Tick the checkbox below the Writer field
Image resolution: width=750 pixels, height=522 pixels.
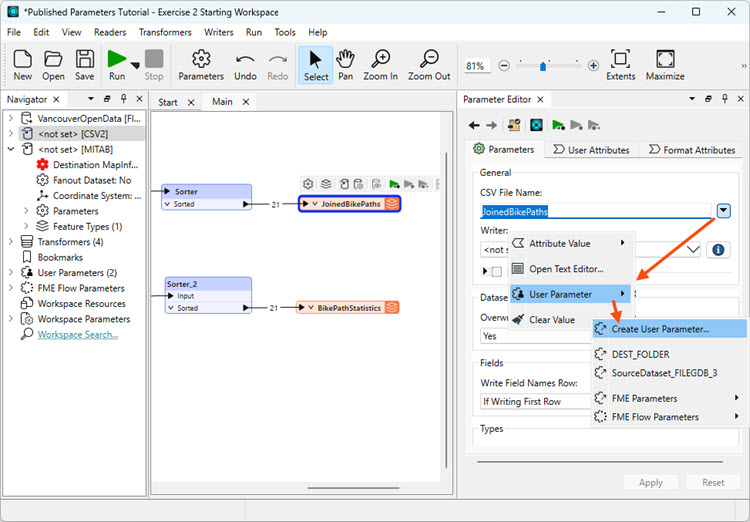(x=497, y=271)
